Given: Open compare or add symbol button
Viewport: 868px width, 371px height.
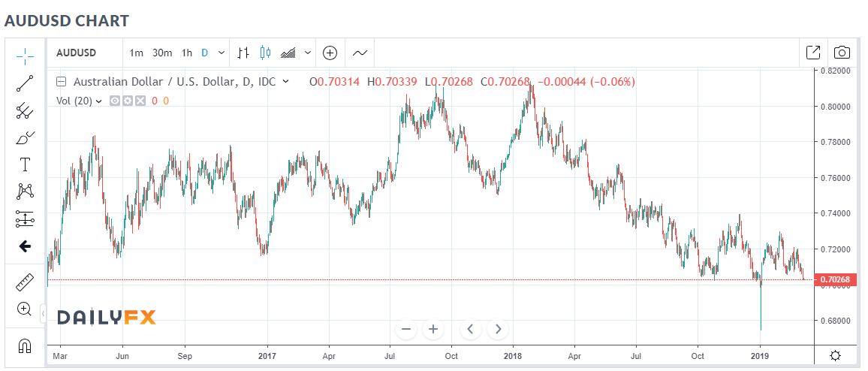Looking at the screenshot, I should pyautogui.click(x=330, y=53).
